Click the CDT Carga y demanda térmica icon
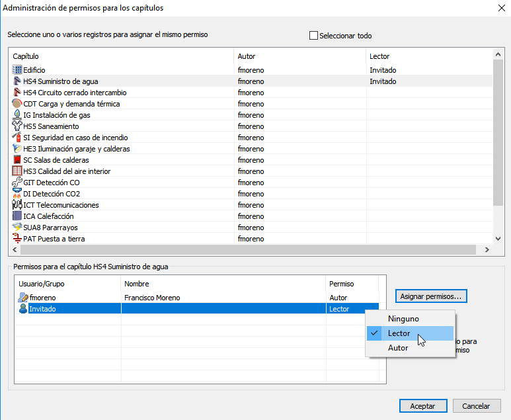Viewport: 511px width, 420px height. [x=17, y=104]
